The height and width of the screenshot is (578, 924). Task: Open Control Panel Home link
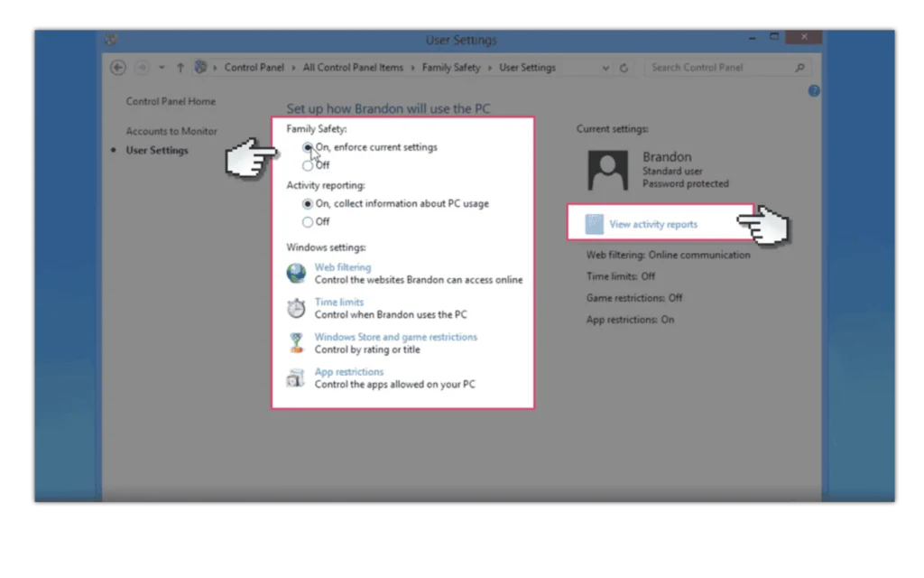pyautogui.click(x=171, y=101)
